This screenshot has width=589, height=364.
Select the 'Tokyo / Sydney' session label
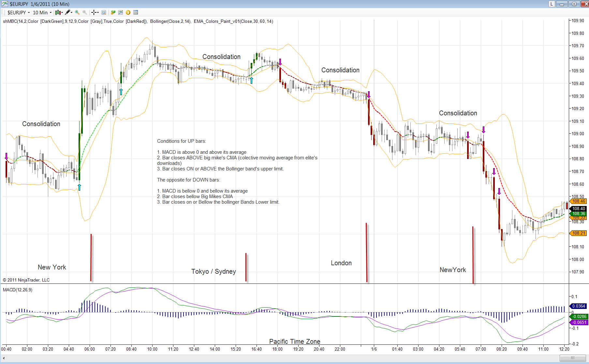pyautogui.click(x=214, y=271)
